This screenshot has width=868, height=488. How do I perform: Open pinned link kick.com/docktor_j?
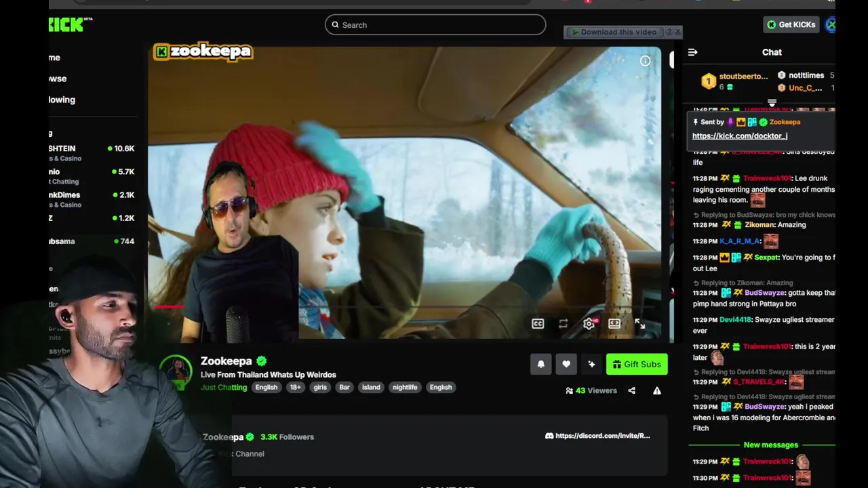pos(740,136)
